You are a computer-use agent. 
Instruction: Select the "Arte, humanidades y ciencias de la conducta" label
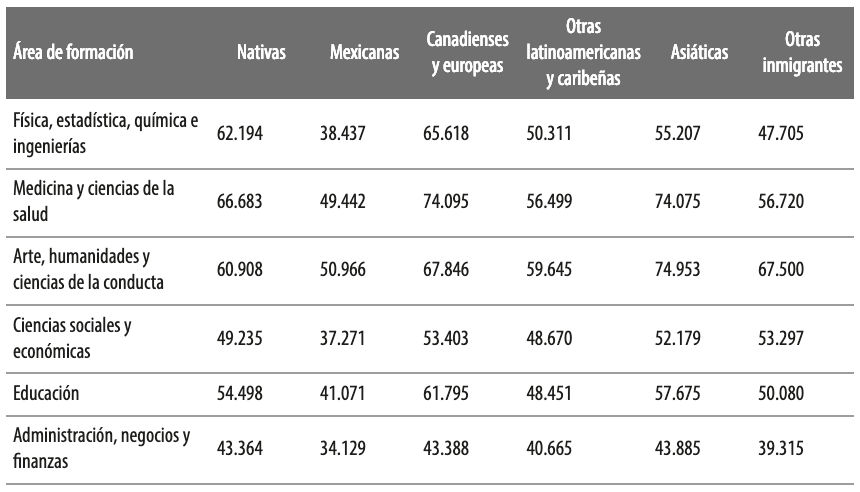point(88,271)
